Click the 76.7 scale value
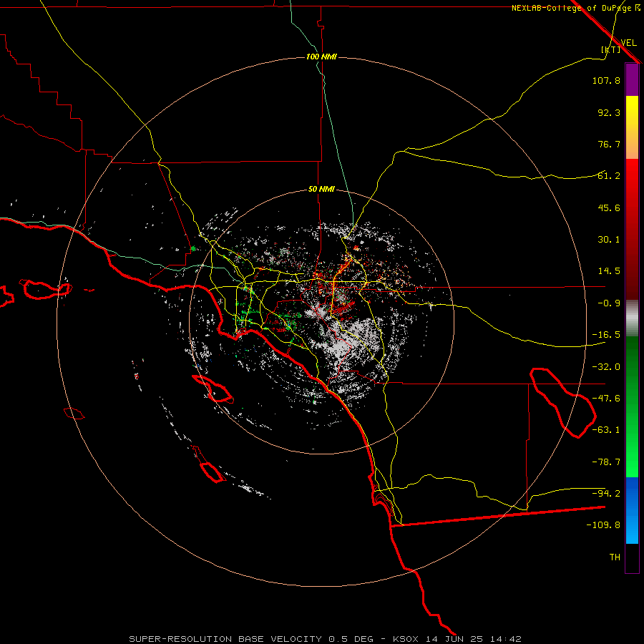This screenshot has width=644, height=644. 609,144
